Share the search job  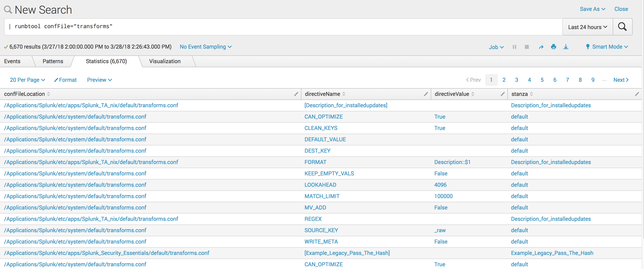click(x=541, y=47)
